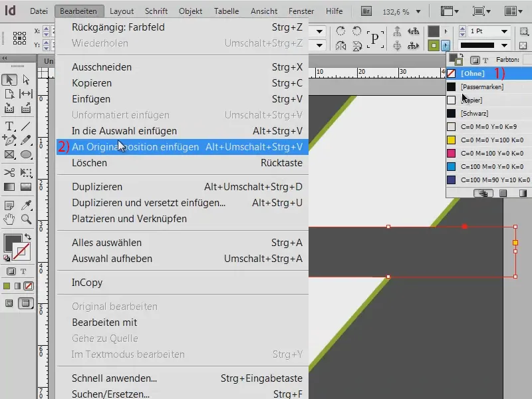Select the Pen tool

(x=9, y=140)
